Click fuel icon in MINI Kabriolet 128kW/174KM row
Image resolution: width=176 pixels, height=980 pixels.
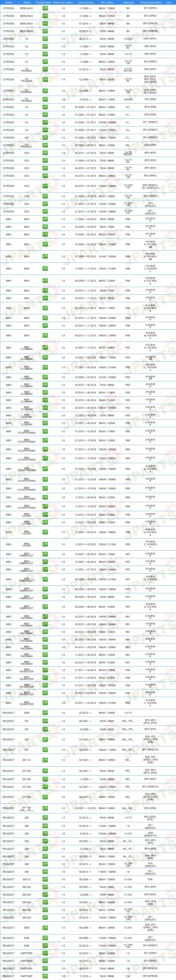(x=45, y=569)
